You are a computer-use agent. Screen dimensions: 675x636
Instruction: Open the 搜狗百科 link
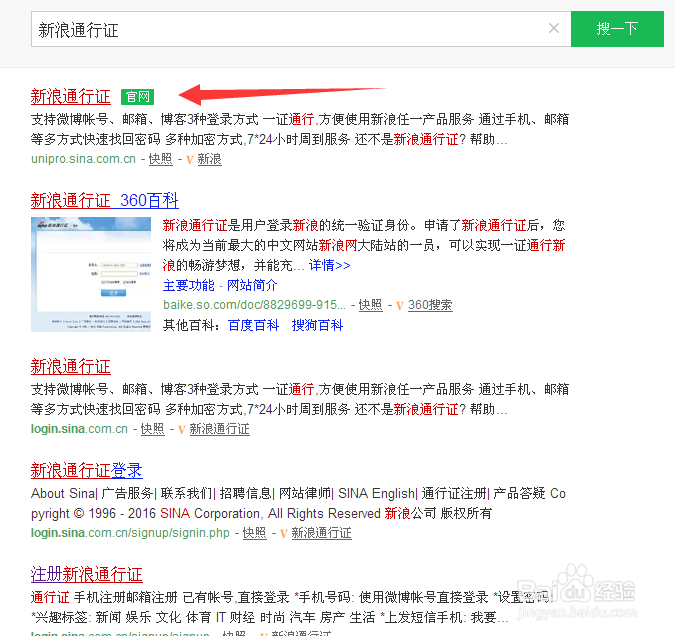[x=317, y=325]
